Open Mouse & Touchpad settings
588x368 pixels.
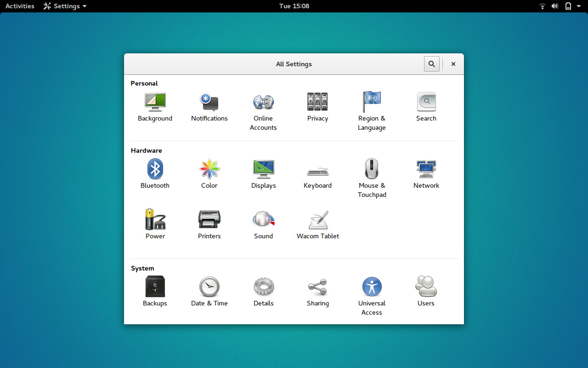point(372,178)
